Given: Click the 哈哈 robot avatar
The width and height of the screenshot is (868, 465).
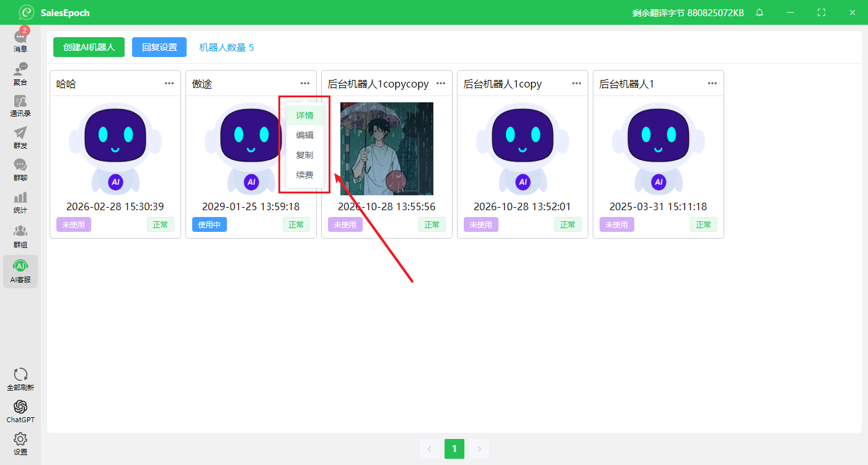Looking at the screenshot, I should [115, 149].
